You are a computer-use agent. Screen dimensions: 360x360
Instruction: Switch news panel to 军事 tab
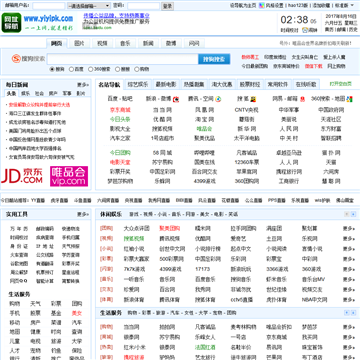click(x=67, y=93)
